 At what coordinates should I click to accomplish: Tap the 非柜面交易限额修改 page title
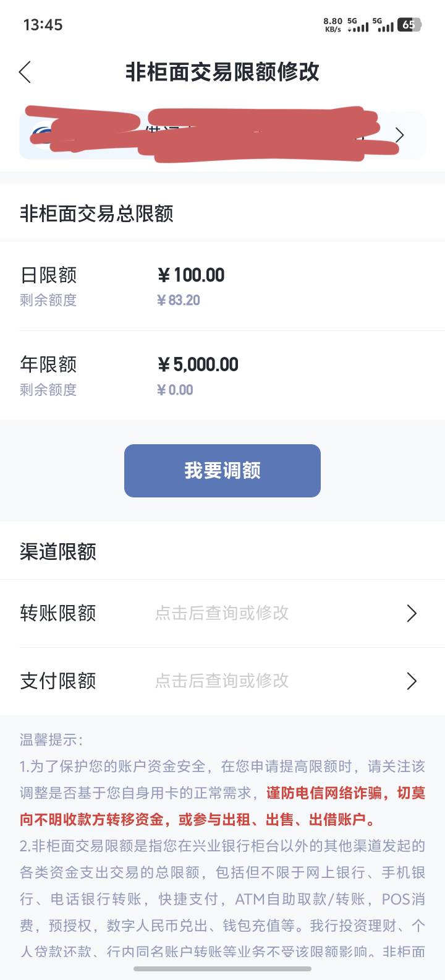[x=222, y=72]
